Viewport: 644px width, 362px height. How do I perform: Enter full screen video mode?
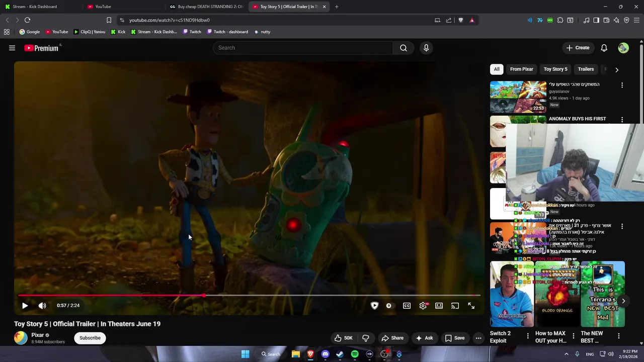tap(471, 305)
